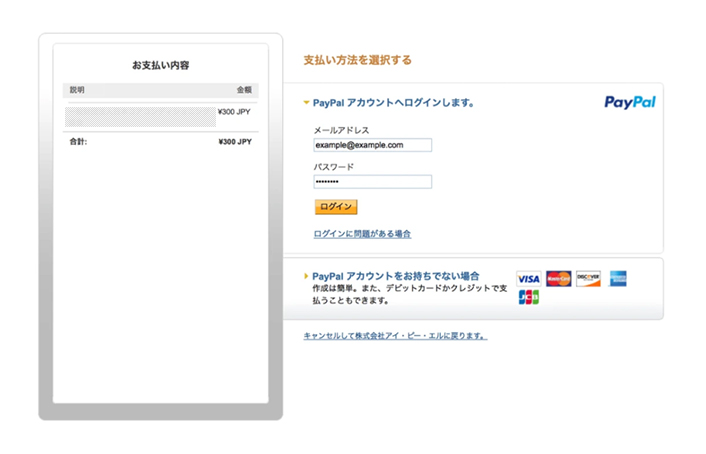Click the MasterCard icon

[x=558, y=279]
